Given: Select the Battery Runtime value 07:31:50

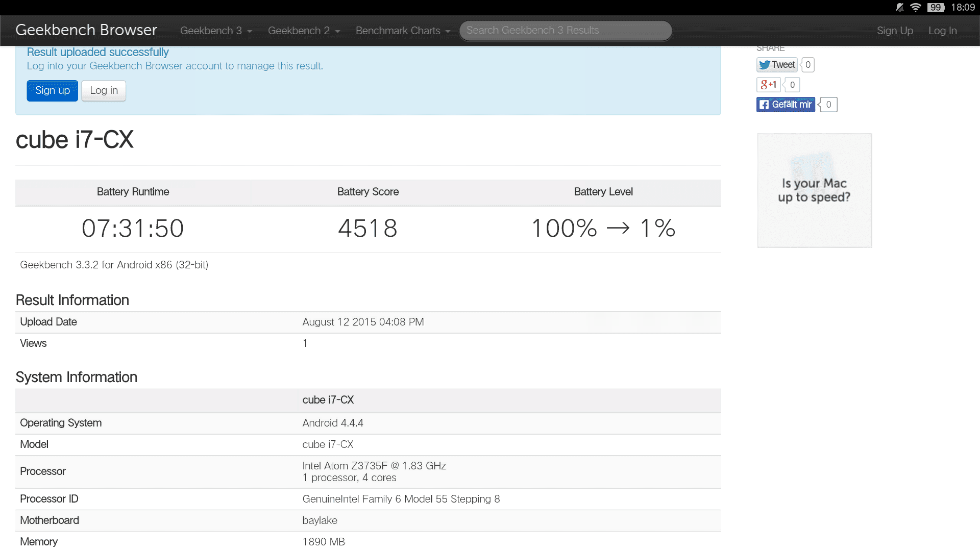Looking at the screenshot, I should [133, 228].
